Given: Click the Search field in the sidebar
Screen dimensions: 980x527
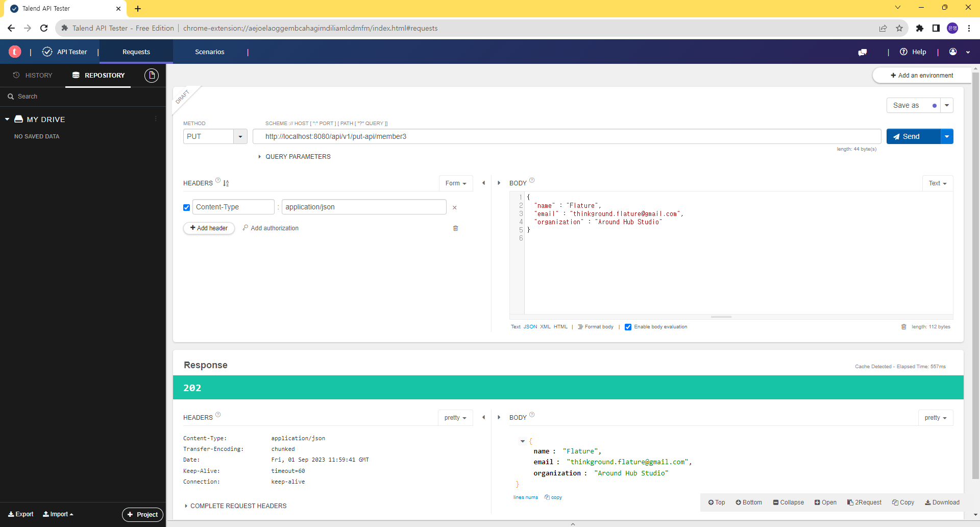Looking at the screenshot, I should (x=82, y=96).
